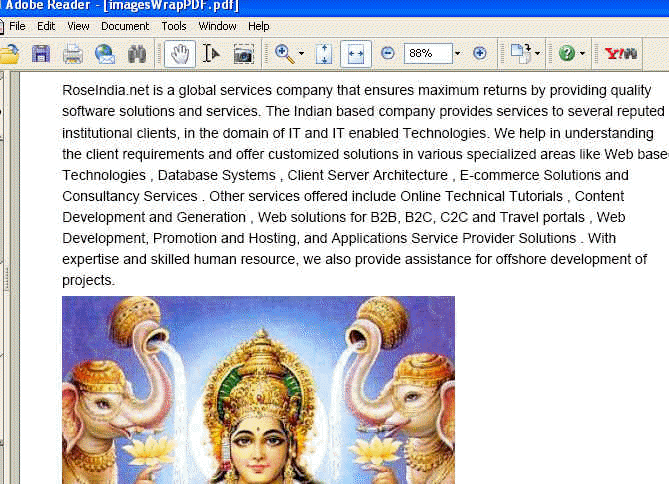Open a file with the folder icon

9,54
